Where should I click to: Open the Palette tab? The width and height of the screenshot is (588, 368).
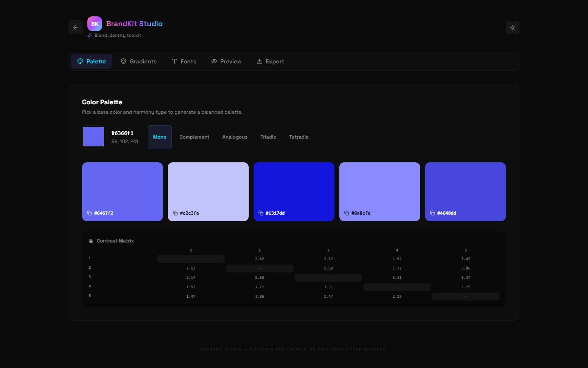click(91, 61)
